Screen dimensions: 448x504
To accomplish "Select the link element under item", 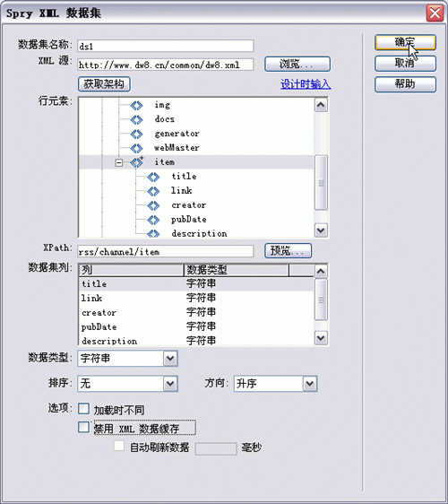I will [x=182, y=191].
